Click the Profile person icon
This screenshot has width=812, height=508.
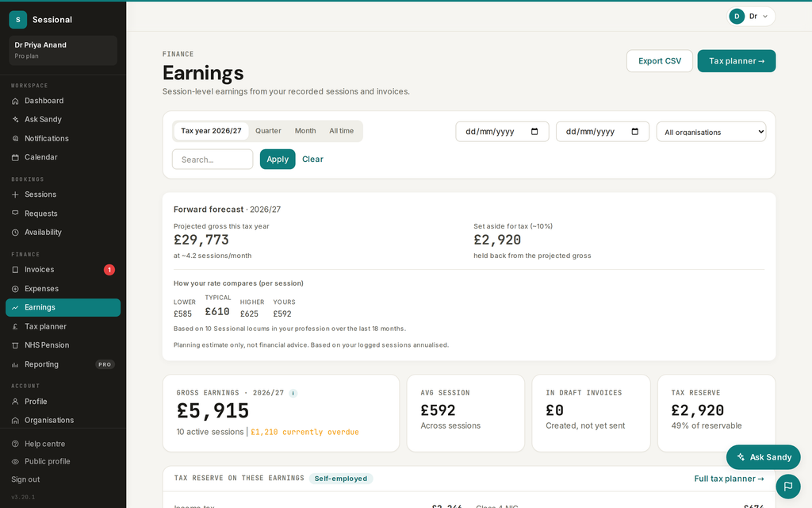(15, 402)
